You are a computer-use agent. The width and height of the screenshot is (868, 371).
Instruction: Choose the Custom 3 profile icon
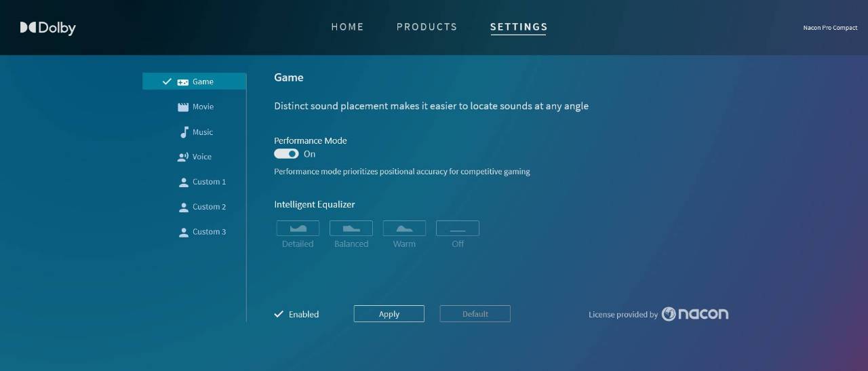(183, 233)
